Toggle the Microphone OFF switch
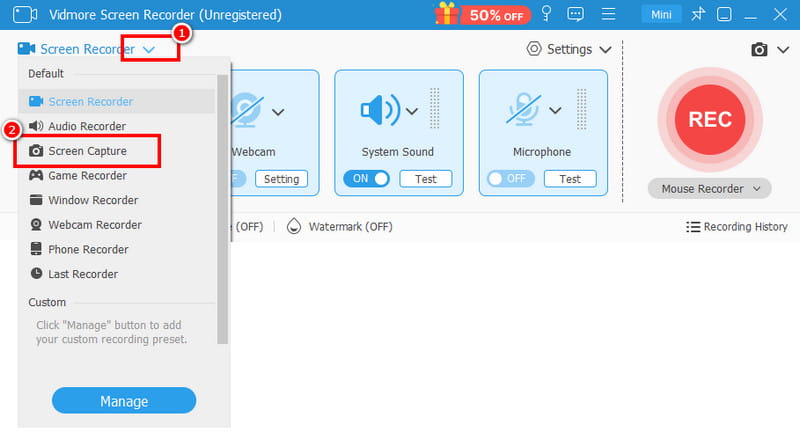This screenshot has height=447, width=800. 508,179
